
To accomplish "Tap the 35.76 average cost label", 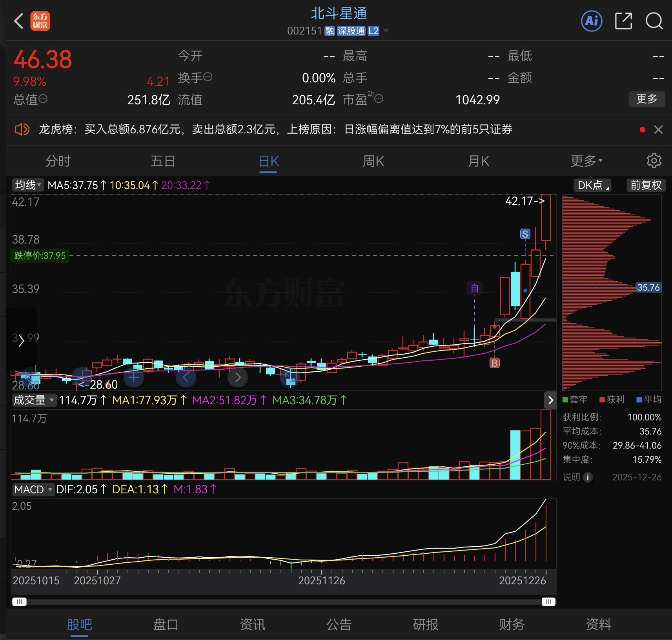I will coord(648,287).
